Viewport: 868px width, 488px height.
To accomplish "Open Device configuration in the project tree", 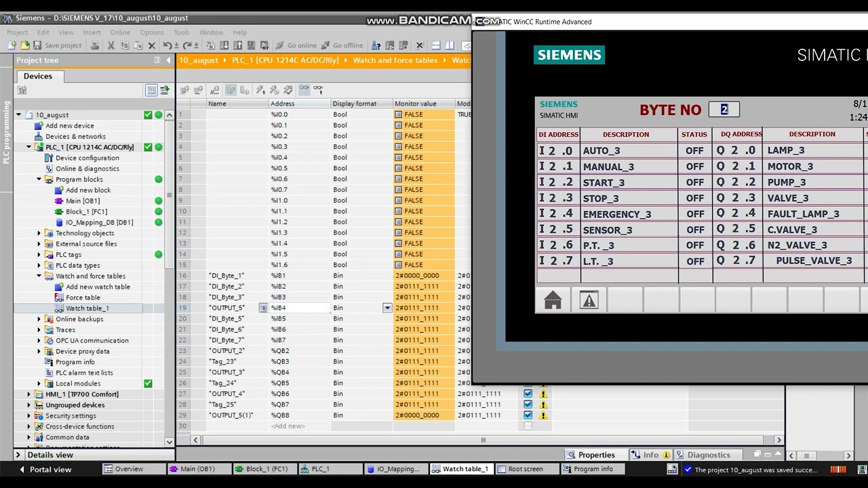I will point(87,158).
